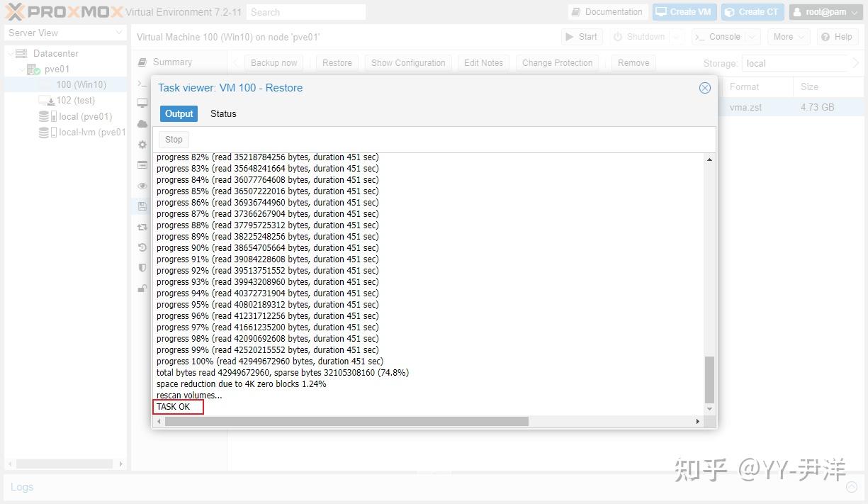Open the Console icon in VM sidebar
The height and width of the screenshot is (504, 868).
coord(142,84)
